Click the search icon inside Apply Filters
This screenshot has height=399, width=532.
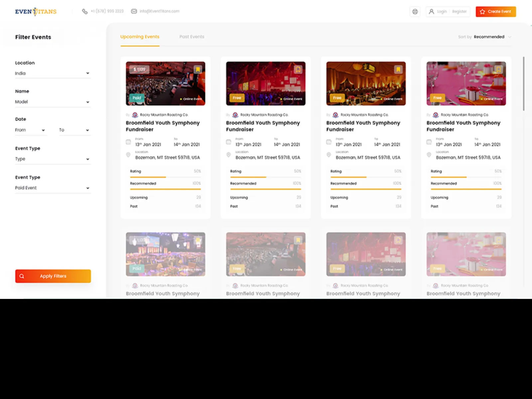22,276
